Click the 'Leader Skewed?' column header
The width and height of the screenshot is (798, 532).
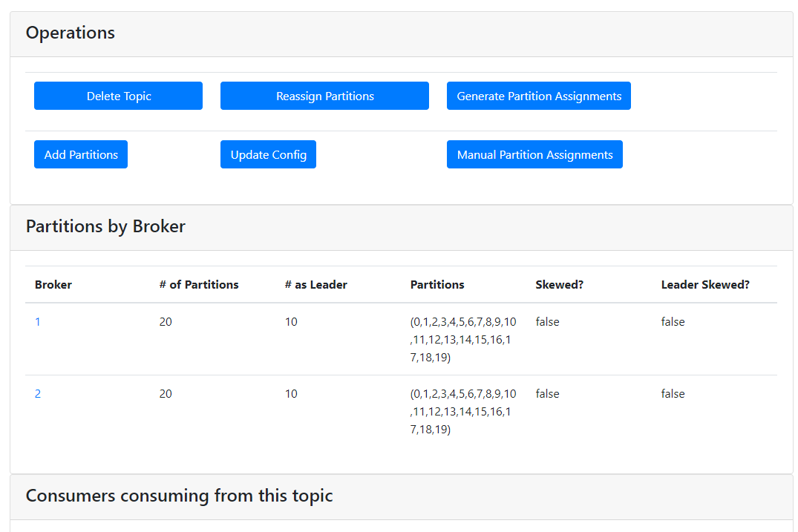click(705, 284)
